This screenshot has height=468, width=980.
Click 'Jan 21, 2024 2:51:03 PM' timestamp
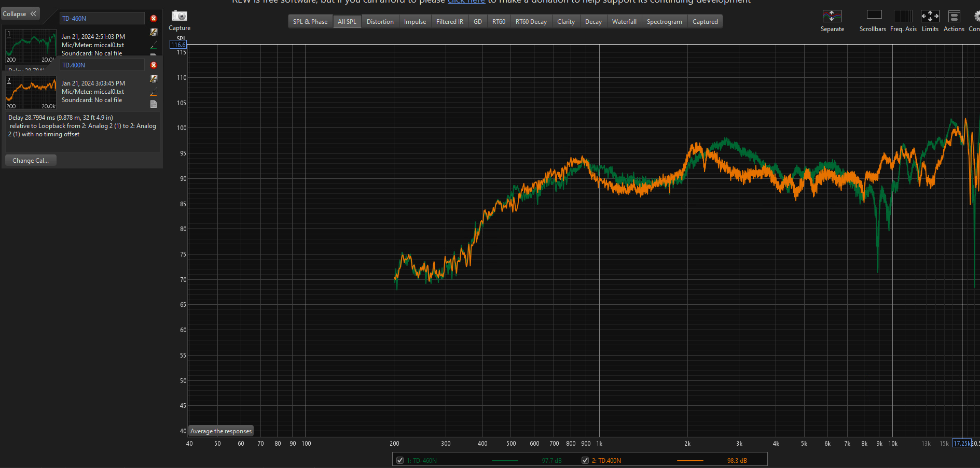93,37
